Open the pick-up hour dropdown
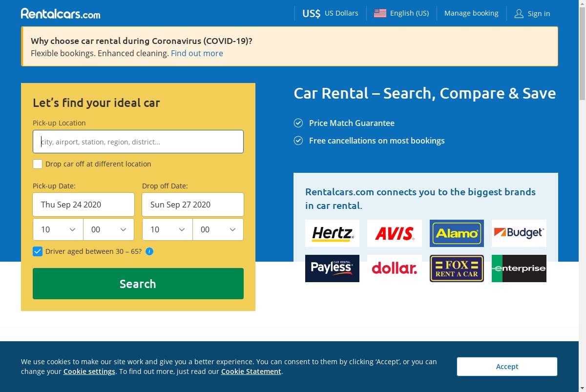 (x=58, y=229)
